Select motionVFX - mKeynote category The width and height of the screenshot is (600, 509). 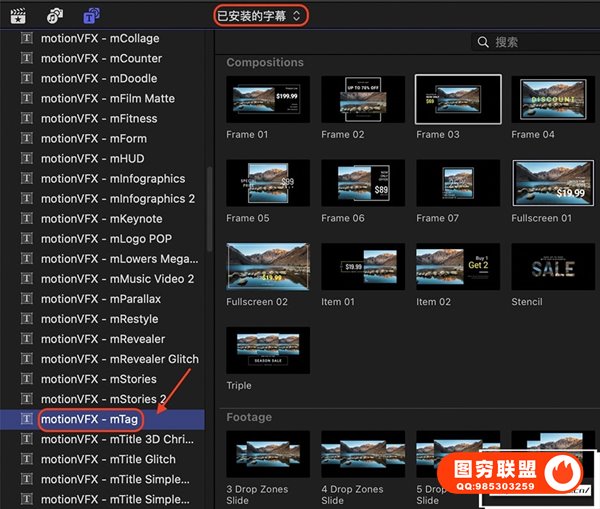[101, 219]
